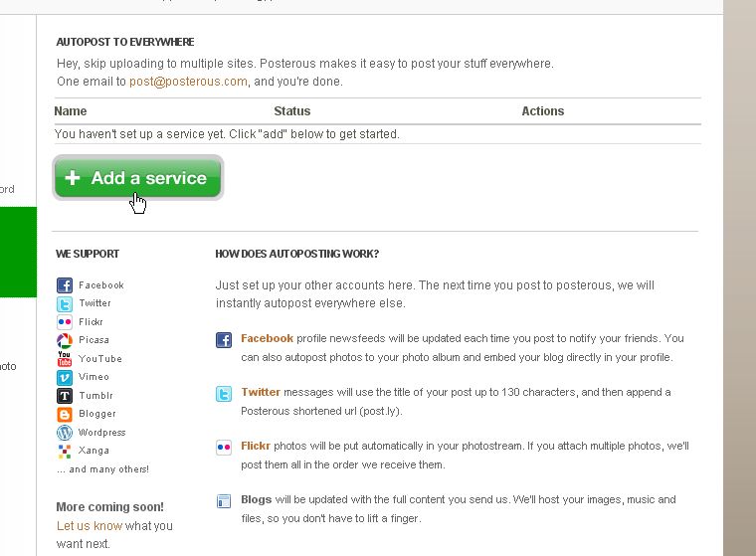756x556 pixels.
Task: Click the Name column header
Action: click(71, 111)
